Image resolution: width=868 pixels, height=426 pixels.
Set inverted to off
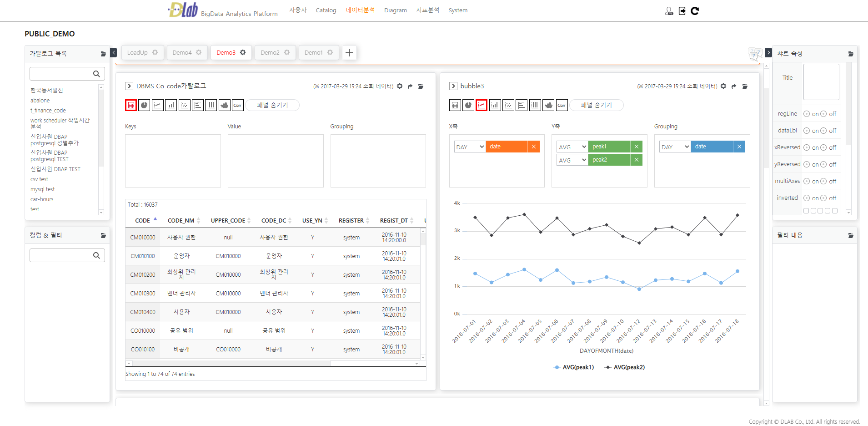click(823, 198)
